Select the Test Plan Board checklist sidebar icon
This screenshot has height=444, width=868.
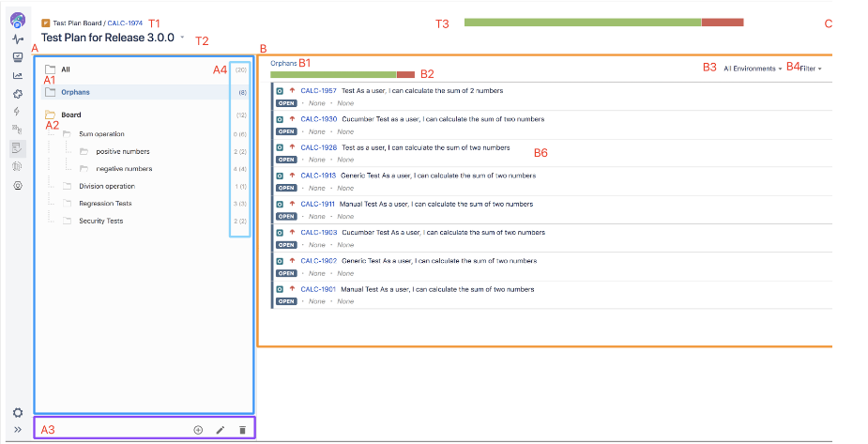pos(17,147)
